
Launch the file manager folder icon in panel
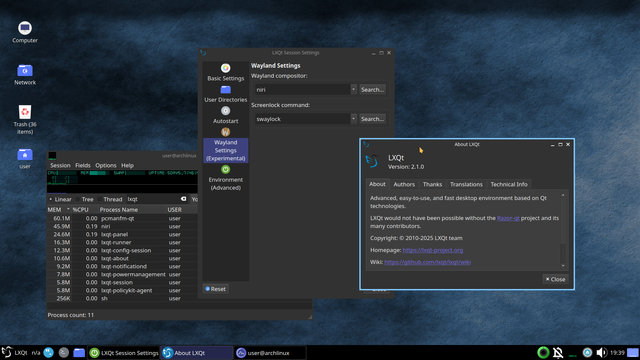tap(79, 353)
